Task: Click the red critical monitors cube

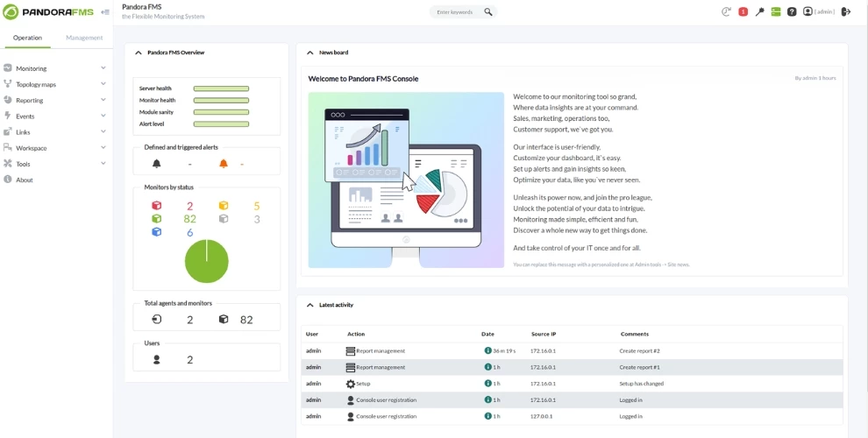Action: click(157, 206)
